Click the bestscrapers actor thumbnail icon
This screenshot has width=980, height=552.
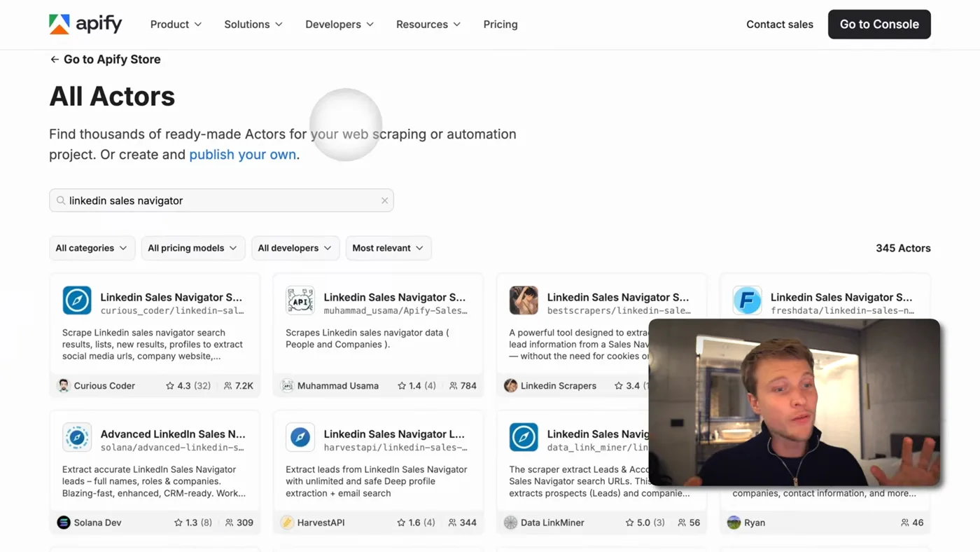[524, 301]
